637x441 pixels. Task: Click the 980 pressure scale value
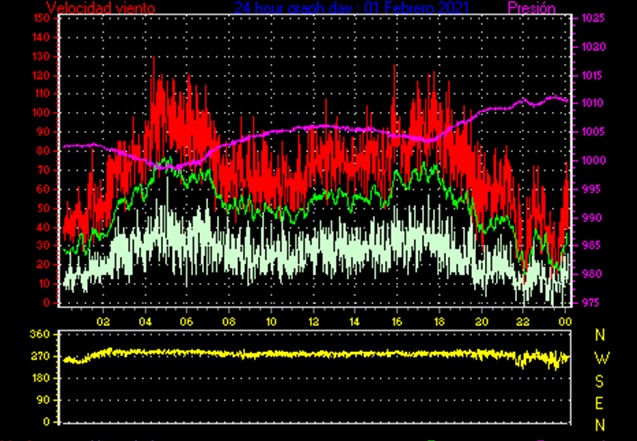point(590,274)
